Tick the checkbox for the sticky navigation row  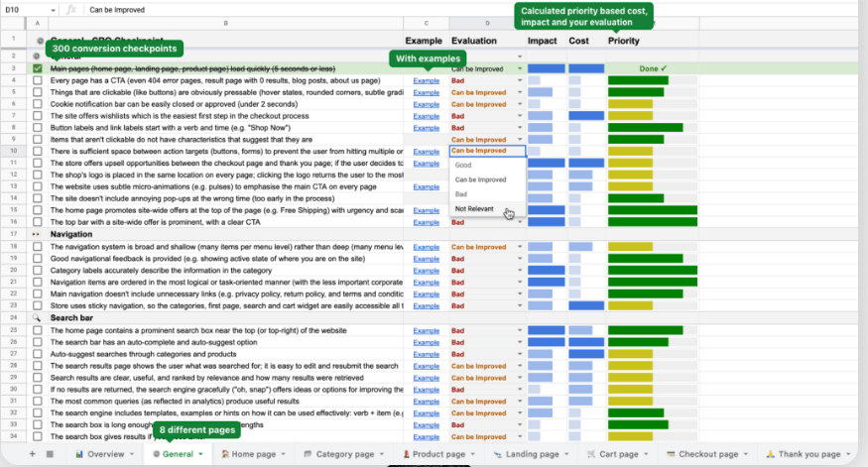tap(37, 305)
